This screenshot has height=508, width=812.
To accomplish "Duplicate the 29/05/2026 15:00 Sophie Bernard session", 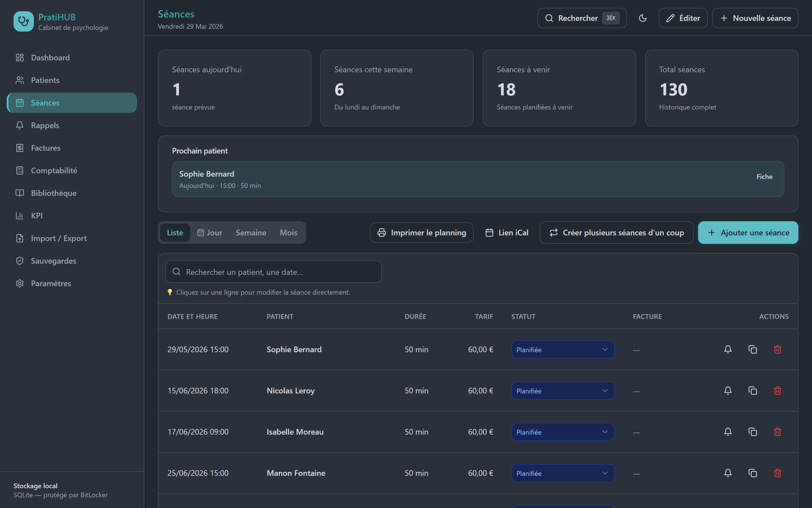I will (753, 349).
